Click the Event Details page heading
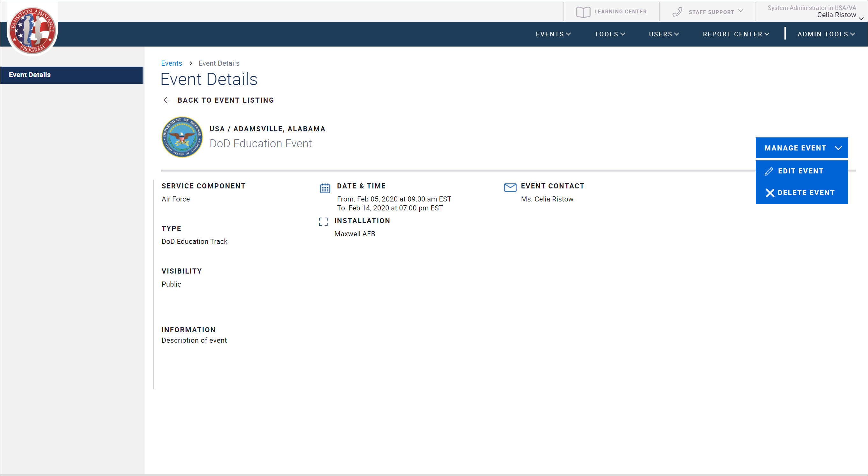Screen dimensions: 868x476 click(209, 79)
